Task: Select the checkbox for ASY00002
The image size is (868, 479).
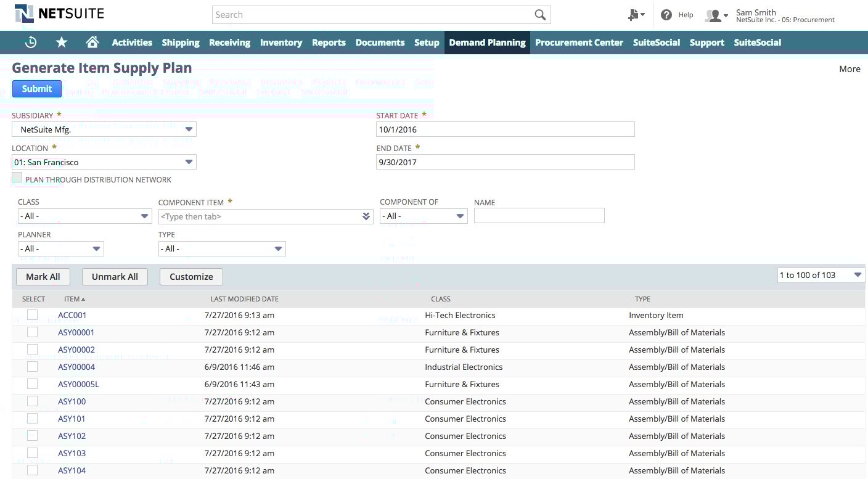Action: (32, 350)
